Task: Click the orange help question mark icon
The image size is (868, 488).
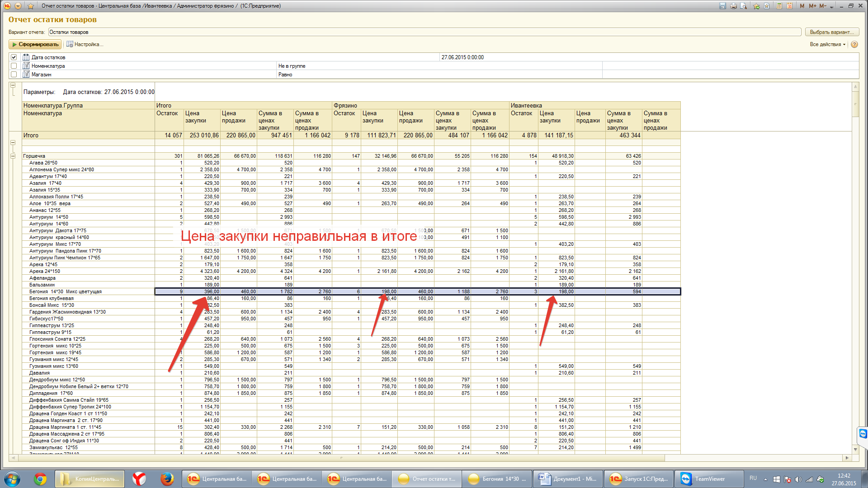Action: click(x=854, y=44)
